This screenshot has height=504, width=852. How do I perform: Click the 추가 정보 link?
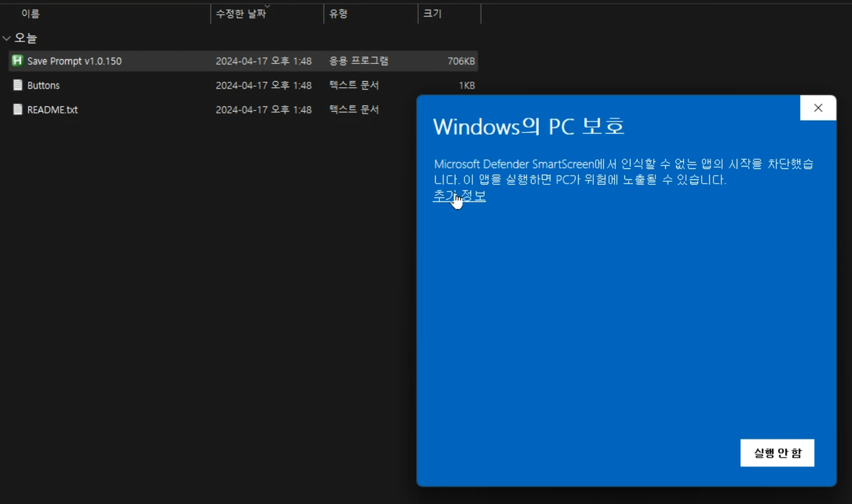pos(459,196)
